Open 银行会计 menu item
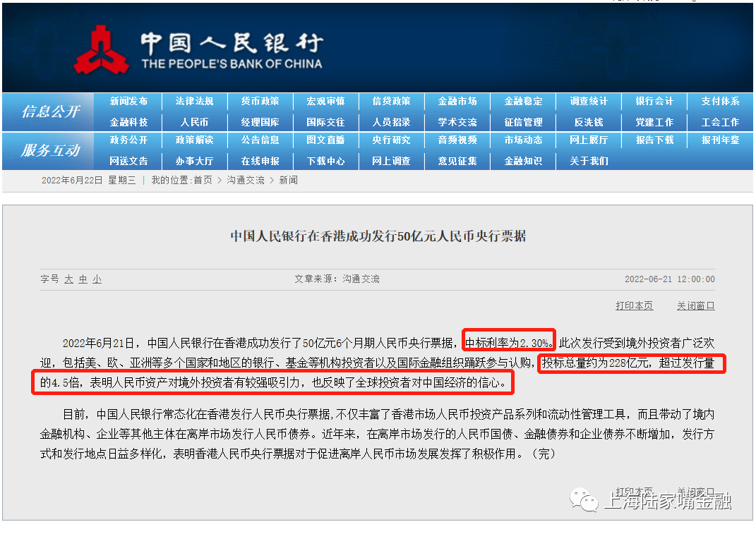 (654, 101)
